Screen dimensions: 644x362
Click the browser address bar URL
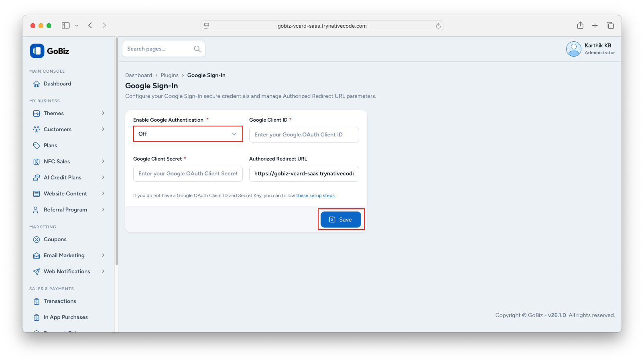pos(322,26)
